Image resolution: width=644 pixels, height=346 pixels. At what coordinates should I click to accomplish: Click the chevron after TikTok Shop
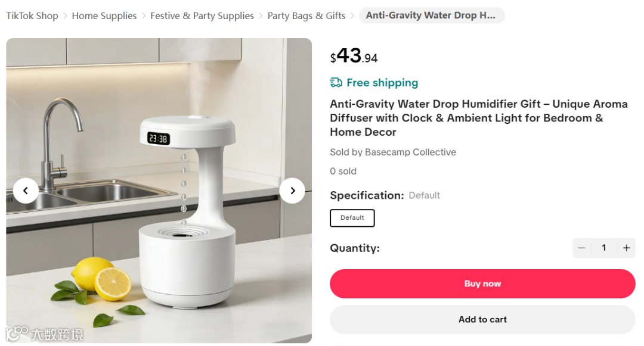click(66, 16)
